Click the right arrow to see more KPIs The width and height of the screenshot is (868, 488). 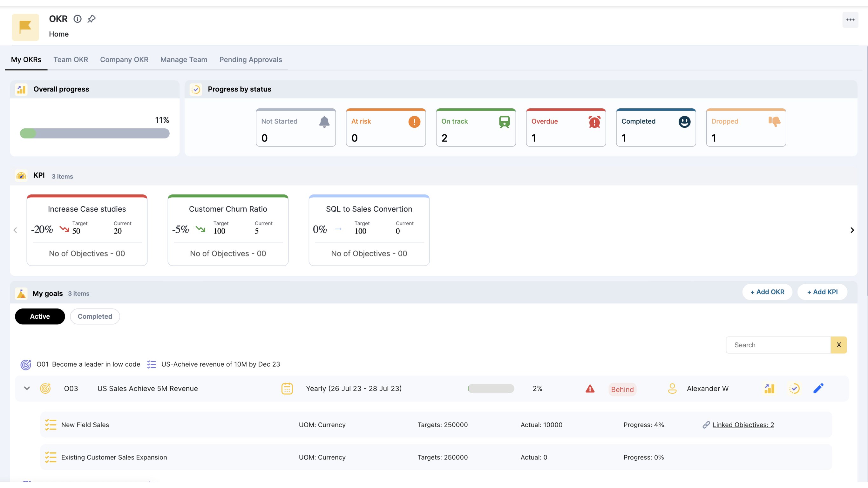pos(852,230)
